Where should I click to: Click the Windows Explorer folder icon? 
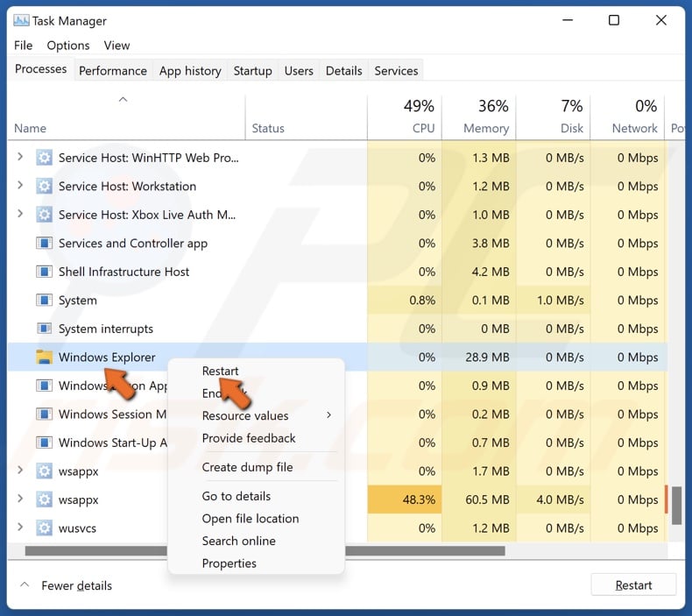pos(44,357)
